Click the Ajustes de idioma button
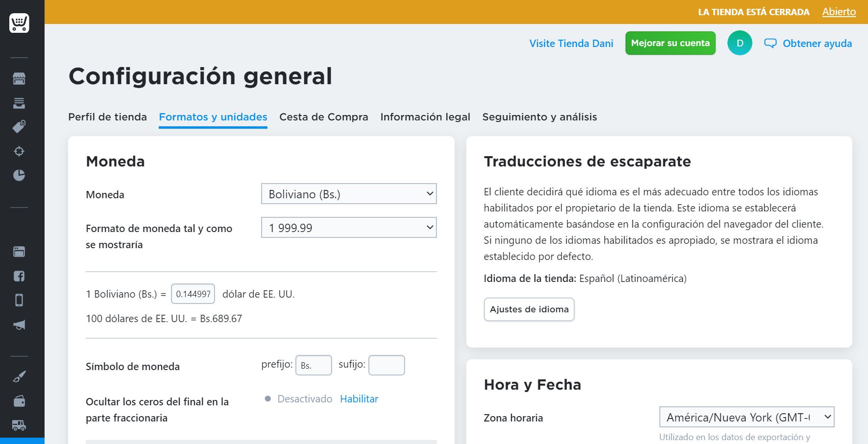Image resolution: width=868 pixels, height=444 pixels. (529, 309)
